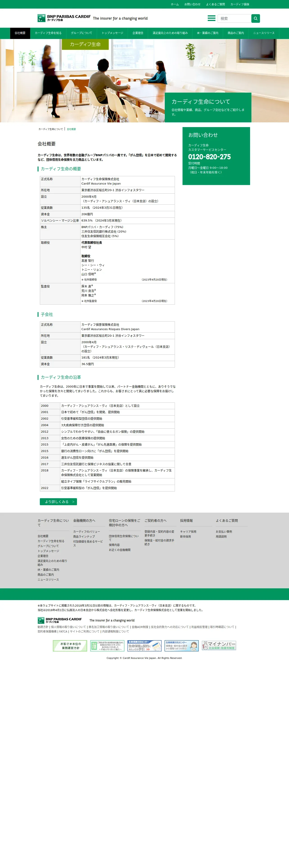The image size is (289, 868).
Task: Select the 商品のご案内 navigation tab
Action: (x=235, y=33)
